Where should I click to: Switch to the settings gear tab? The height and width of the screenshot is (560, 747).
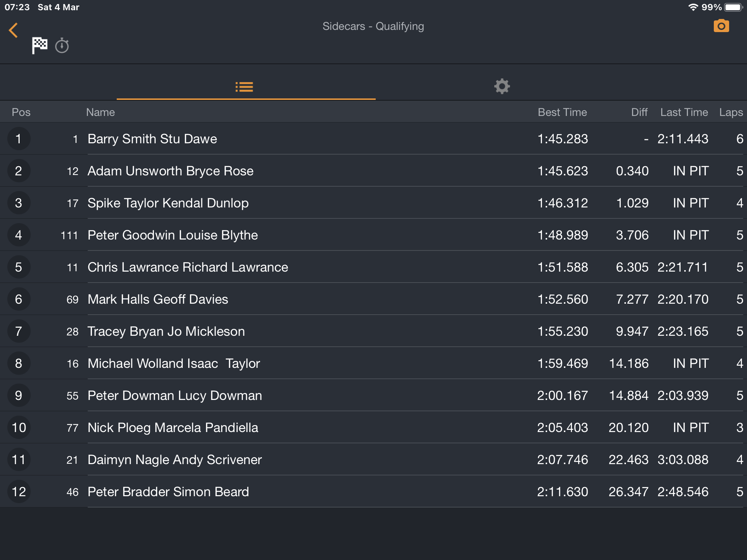tap(502, 86)
